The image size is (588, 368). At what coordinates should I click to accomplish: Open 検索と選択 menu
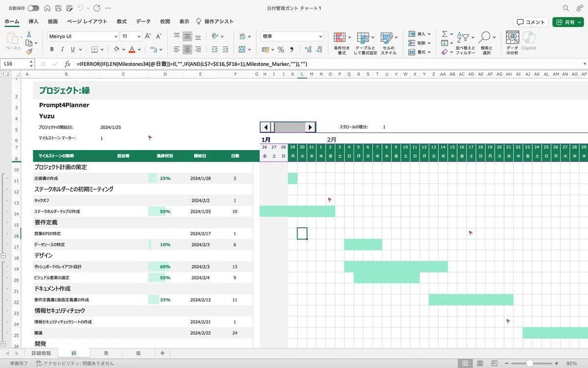pos(486,43)
